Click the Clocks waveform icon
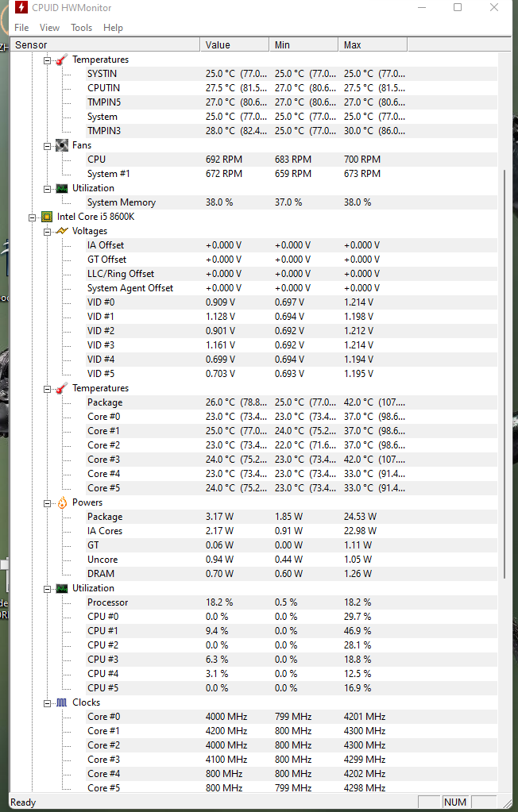This screenshot has width=518, height=812. tap(61, 702)
